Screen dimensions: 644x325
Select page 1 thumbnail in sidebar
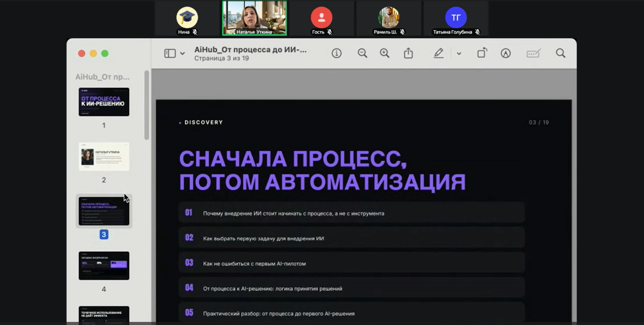click(x=104, y=102)
